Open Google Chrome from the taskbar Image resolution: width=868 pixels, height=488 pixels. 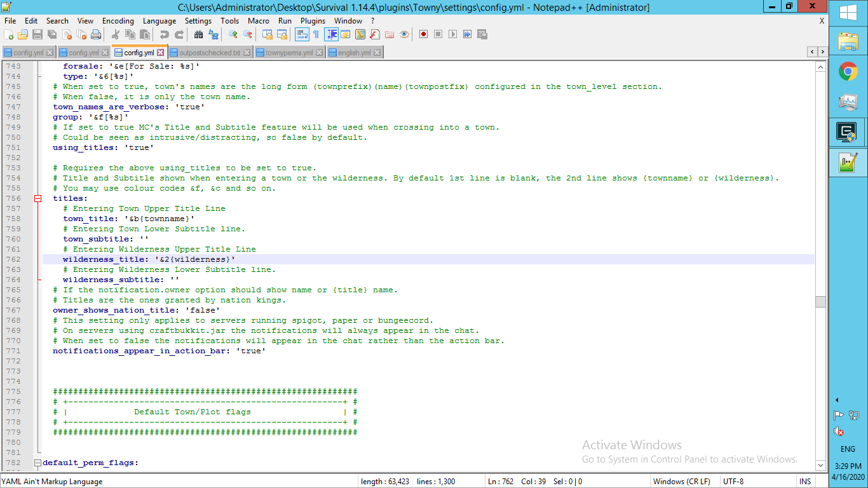tap(848, 72)
